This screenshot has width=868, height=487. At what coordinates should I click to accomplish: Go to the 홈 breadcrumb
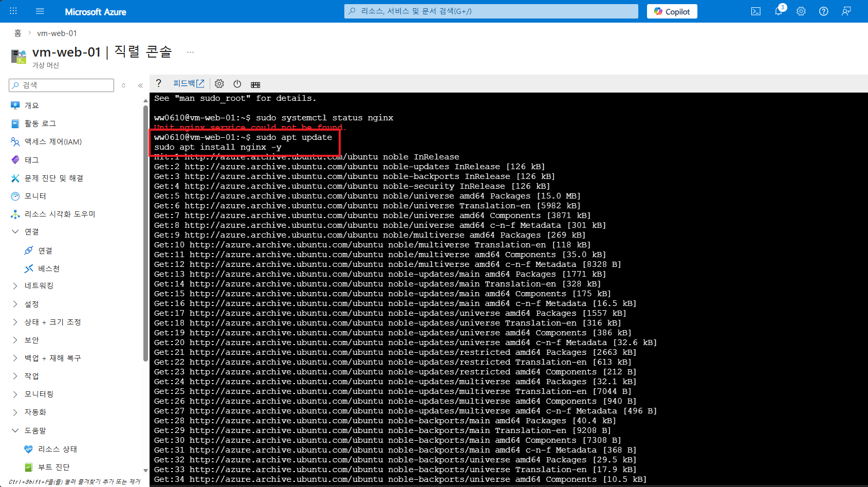[x=17, y=33]
